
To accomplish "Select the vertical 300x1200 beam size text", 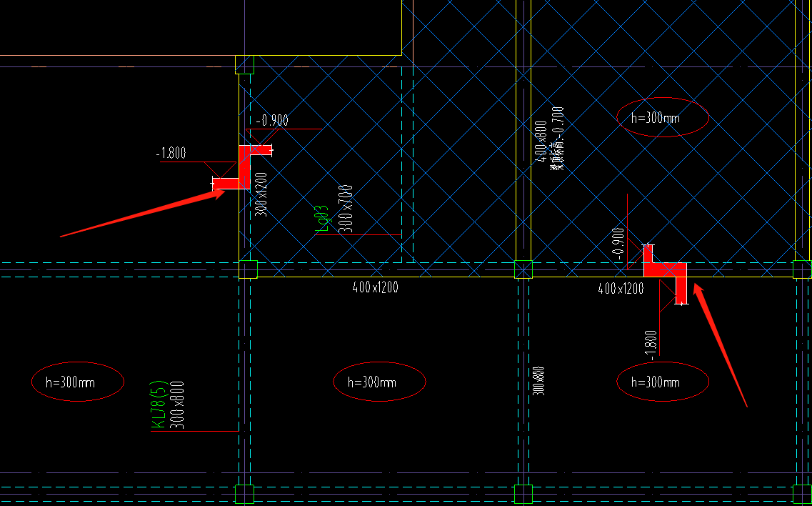I will point(261,194).
